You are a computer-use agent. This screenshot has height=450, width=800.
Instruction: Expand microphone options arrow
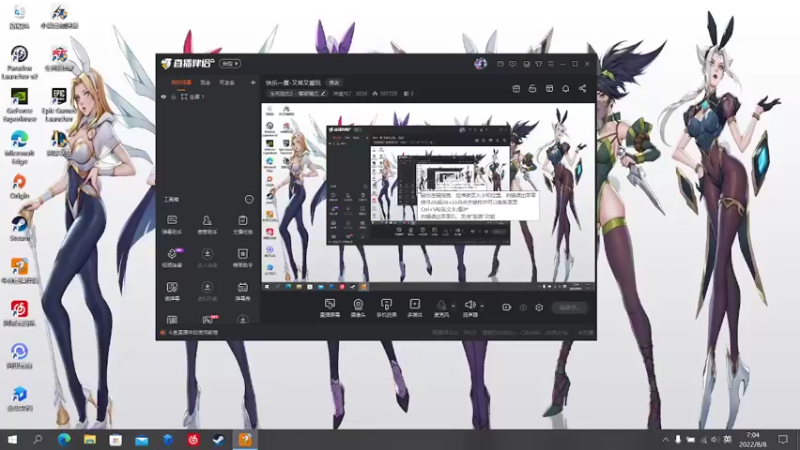pos(453,306)
